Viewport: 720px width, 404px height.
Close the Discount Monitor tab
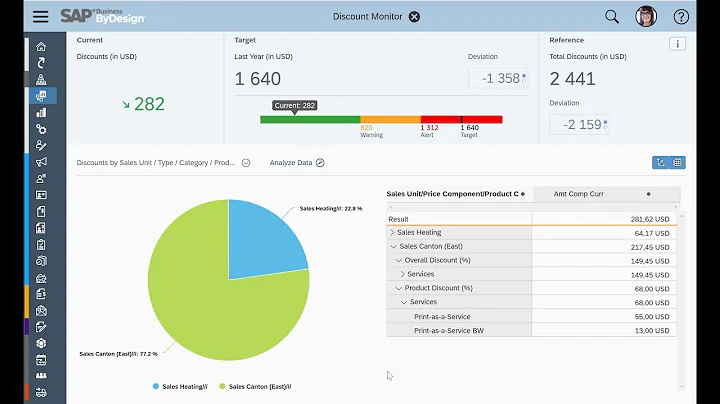[x=414, y=17]
